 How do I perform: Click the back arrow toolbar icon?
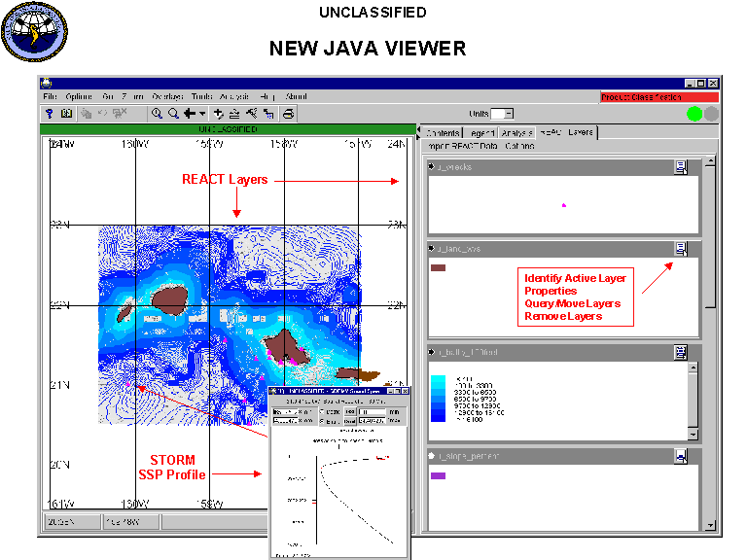click(x=189, y=114)
